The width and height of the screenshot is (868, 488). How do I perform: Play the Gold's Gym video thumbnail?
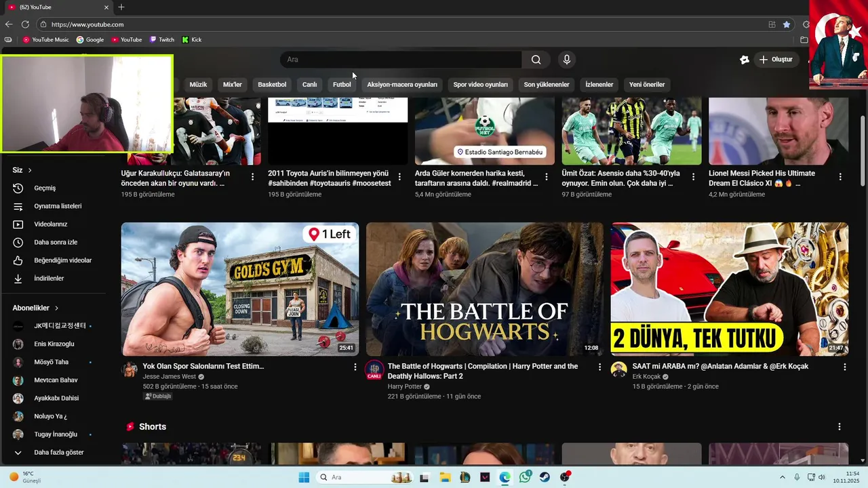[x=240, y=289]
